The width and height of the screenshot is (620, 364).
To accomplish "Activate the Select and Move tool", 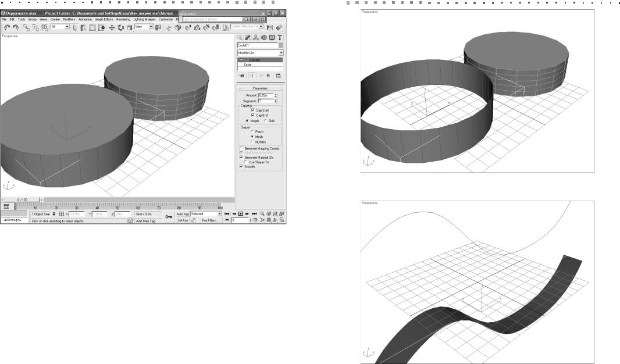I will [x=112, y=28].
